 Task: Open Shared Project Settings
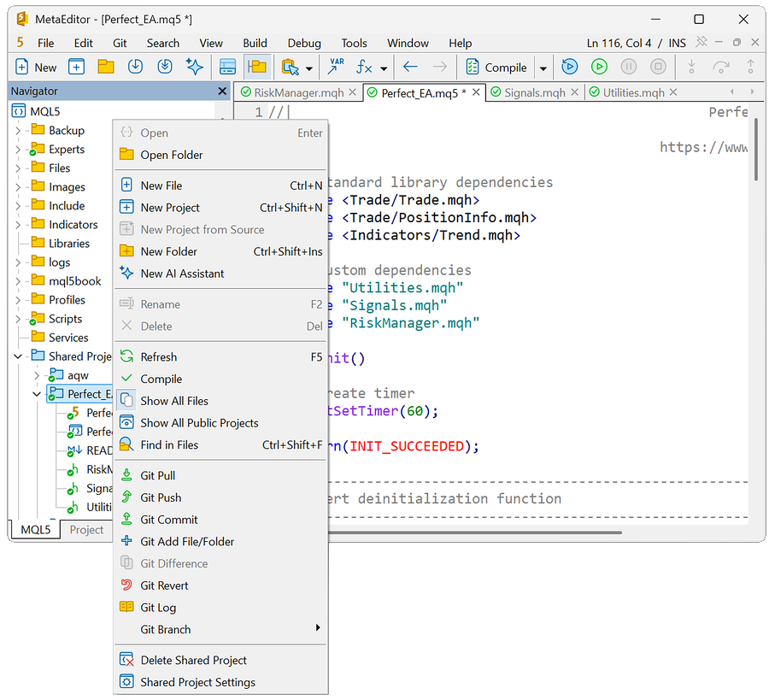(220, 683)
